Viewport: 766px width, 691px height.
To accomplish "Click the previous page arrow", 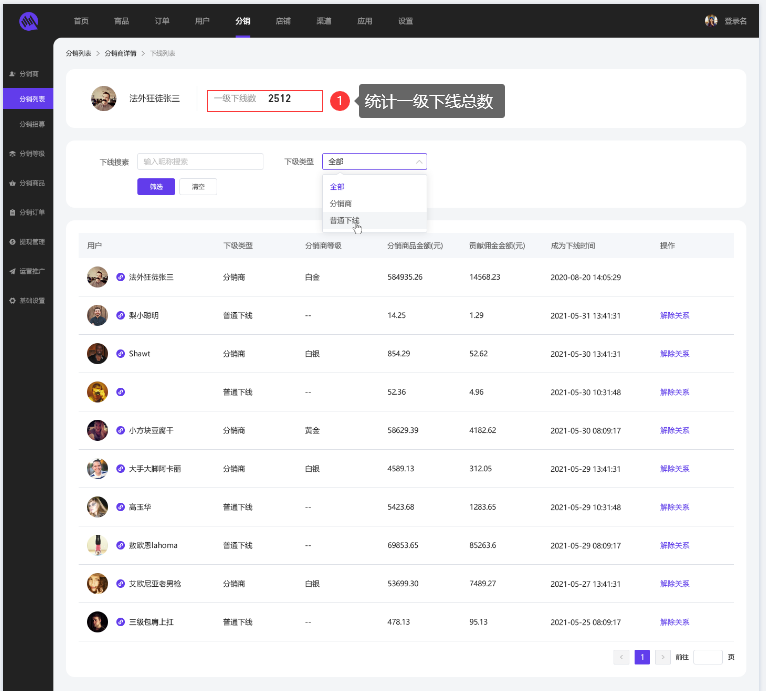I will pyautogui.click(x=621, y=657).
